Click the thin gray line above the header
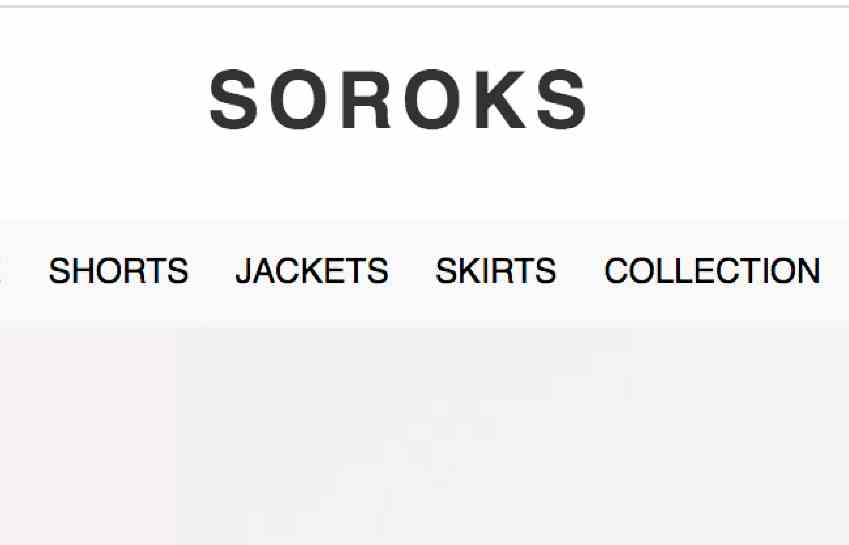Viewport: 849px width, 545px height. 424,6
